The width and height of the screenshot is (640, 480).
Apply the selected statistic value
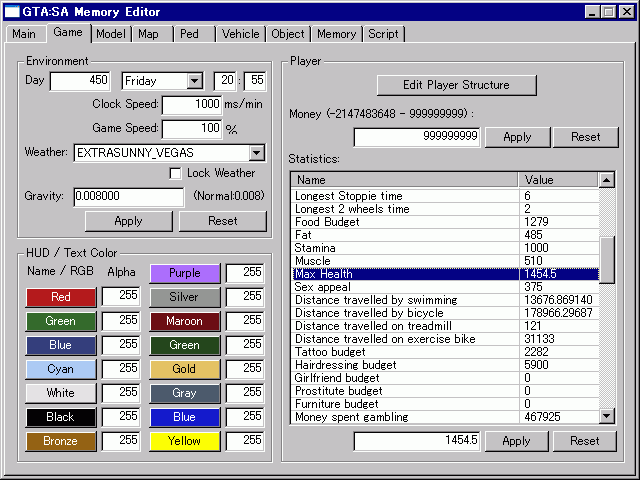pyautogui.click(x=516, y=441)
